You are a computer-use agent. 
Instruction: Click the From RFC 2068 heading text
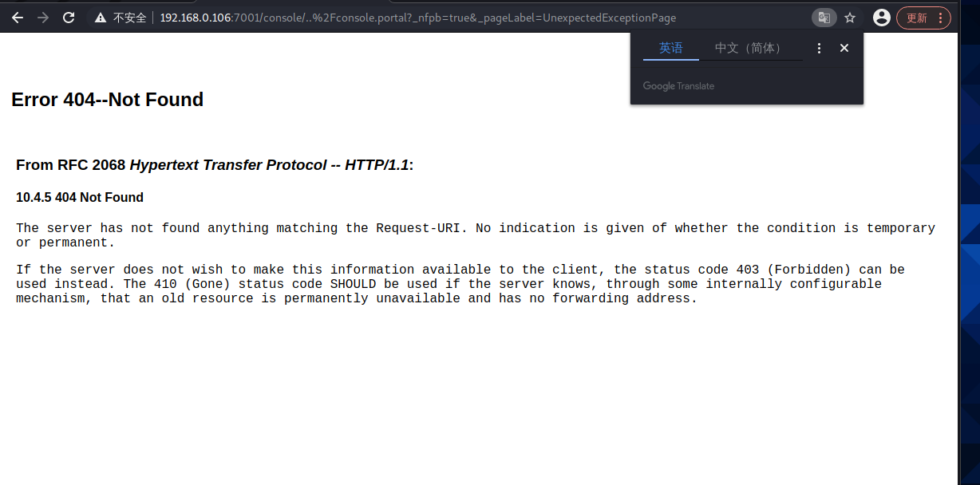215,165
